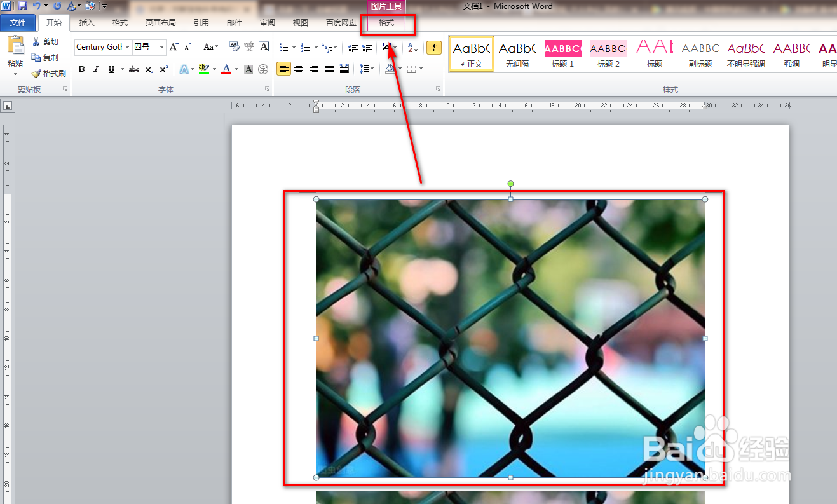The width and height of the screenshot is (837, 504).
Task: Expand the underline style arrow
Action: click(x=122, y=69)
